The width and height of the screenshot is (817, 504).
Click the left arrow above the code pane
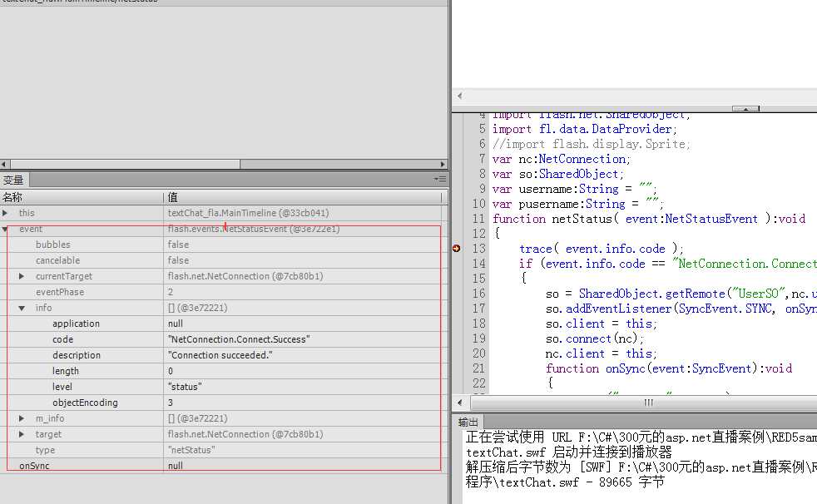point(459,96)
